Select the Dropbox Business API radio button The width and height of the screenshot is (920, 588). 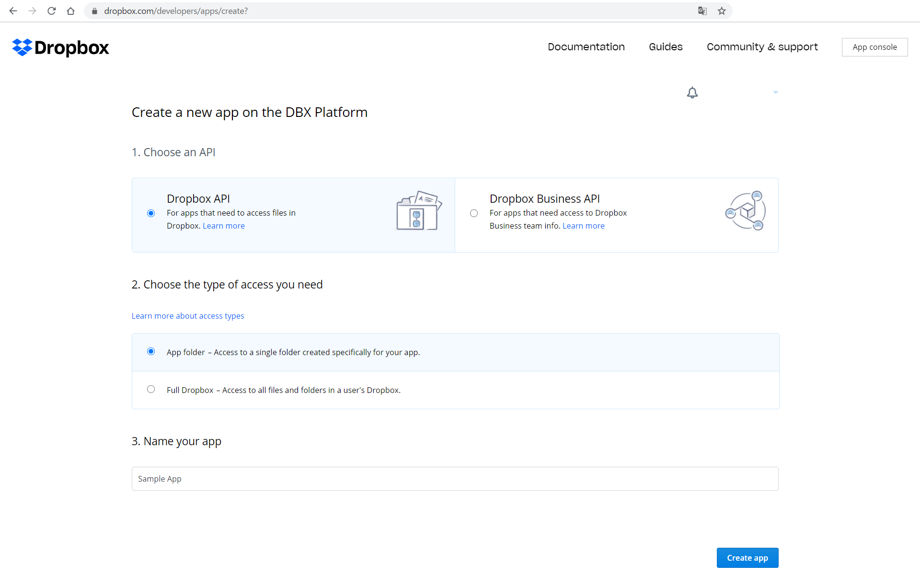tap(473, 213)
